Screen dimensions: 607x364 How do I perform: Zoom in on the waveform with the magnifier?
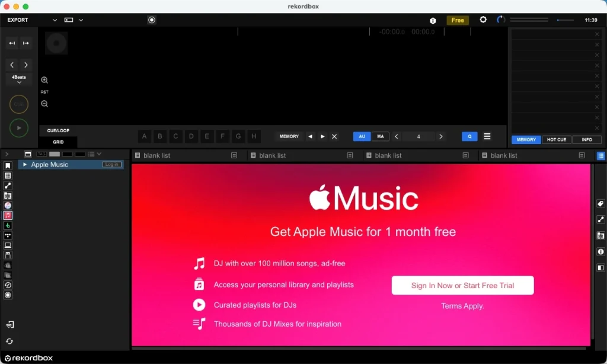tap(44, 79)
